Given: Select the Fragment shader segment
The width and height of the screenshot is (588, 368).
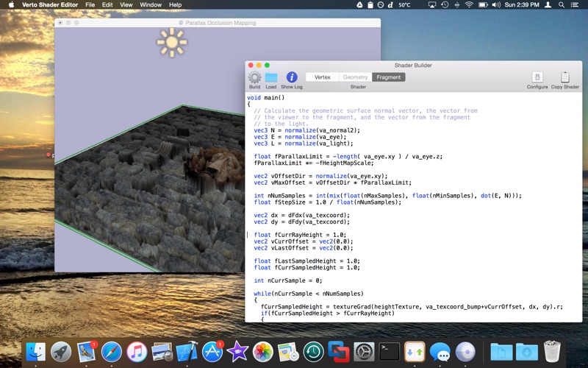Looking at the screenshot, I should click(x=389, y=77).
